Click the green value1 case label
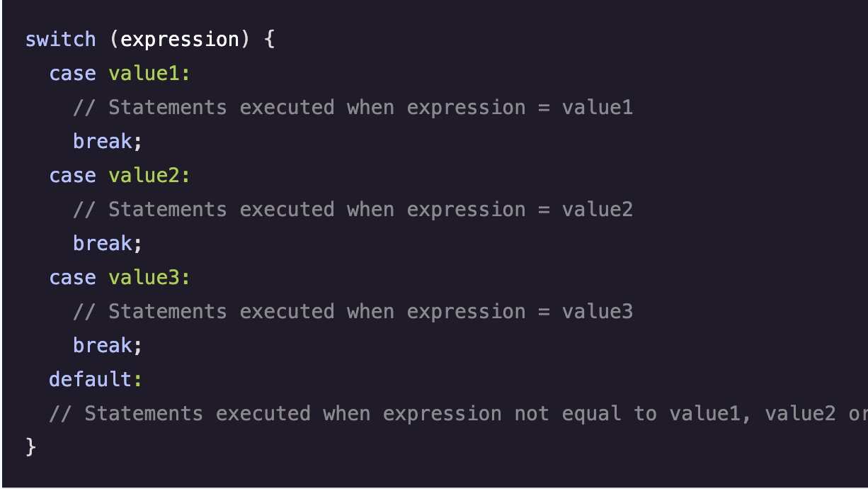The image size is (868, 489). pyautogui.click(x=144, y=73)
